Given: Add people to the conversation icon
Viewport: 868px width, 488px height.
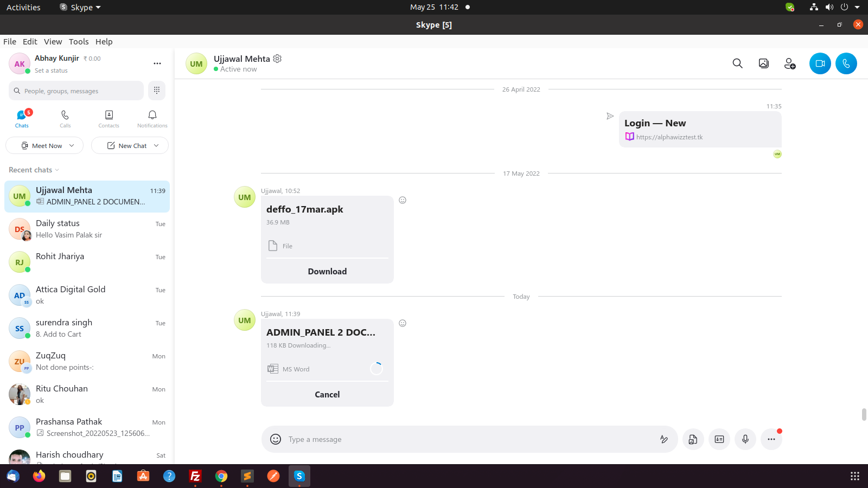Looking at the screenshot, I should click(790, 63).
